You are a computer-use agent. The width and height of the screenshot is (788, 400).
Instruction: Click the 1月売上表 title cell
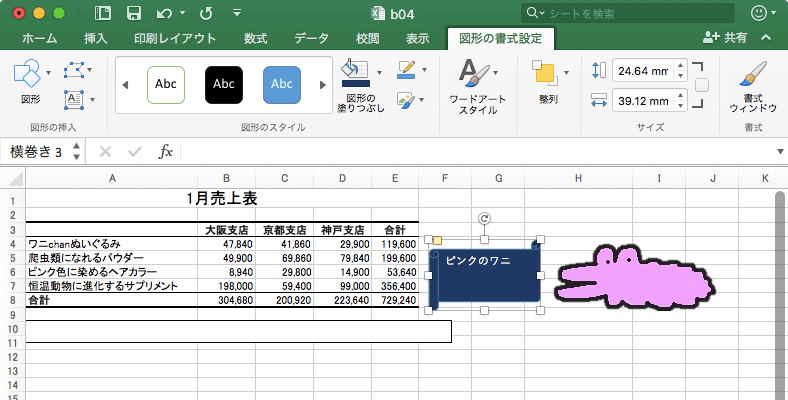click(222, 198)
